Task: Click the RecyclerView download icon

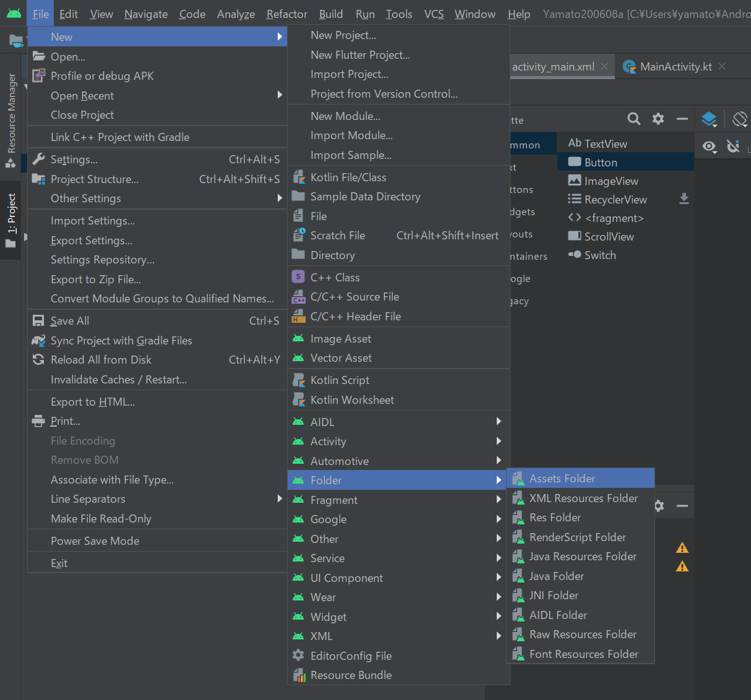Action: (x=684, y=198)
